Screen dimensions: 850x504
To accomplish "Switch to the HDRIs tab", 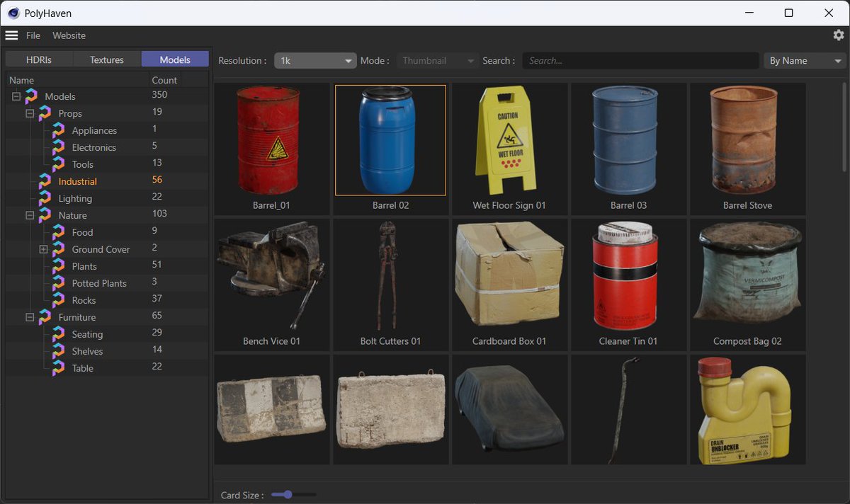I will click(x=39, y=59).
